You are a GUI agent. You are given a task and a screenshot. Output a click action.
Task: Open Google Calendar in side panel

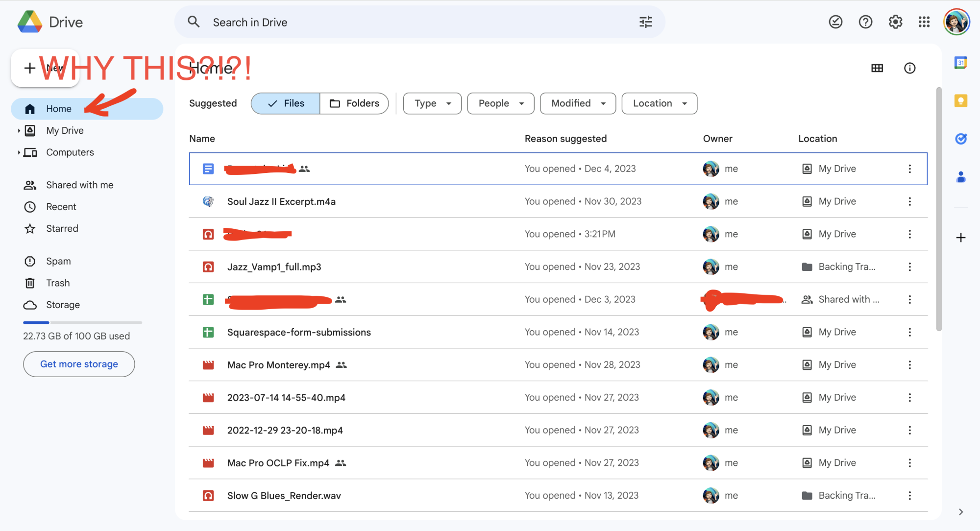click(960, 63)
